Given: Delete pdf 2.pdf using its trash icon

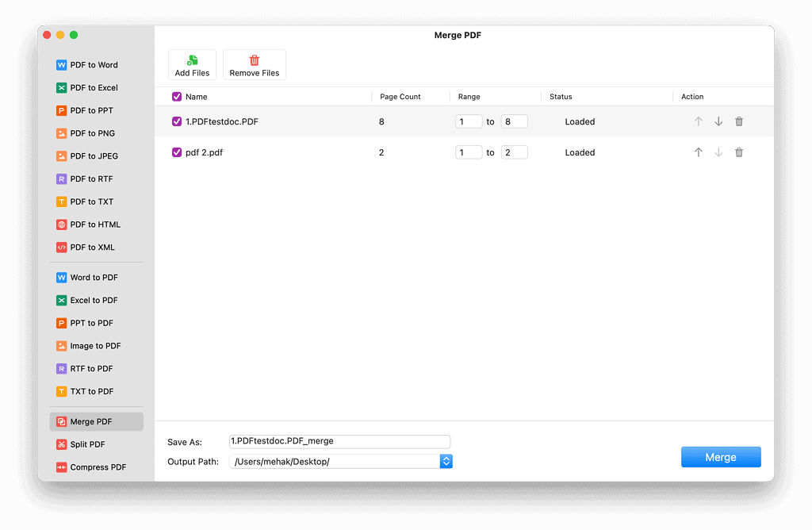Looking at the screenshot, I should click(x=739, y=152).
